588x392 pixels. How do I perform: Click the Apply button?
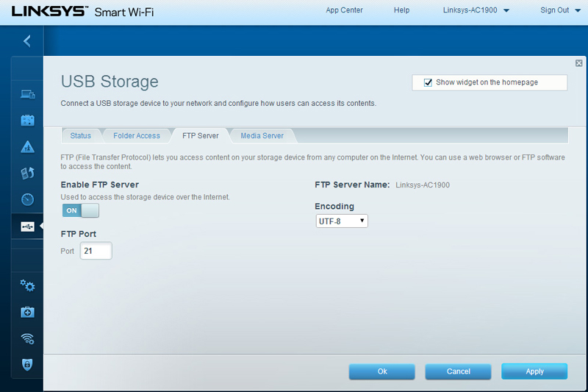[534, 371]
